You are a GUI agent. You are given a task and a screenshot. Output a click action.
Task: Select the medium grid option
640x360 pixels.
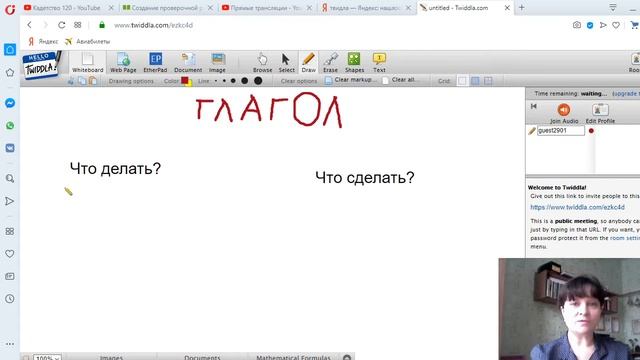475,81
